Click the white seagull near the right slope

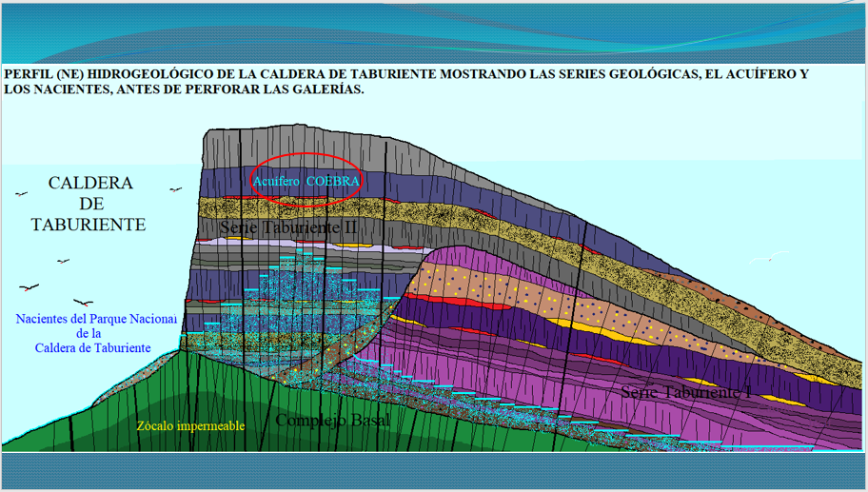769,257
